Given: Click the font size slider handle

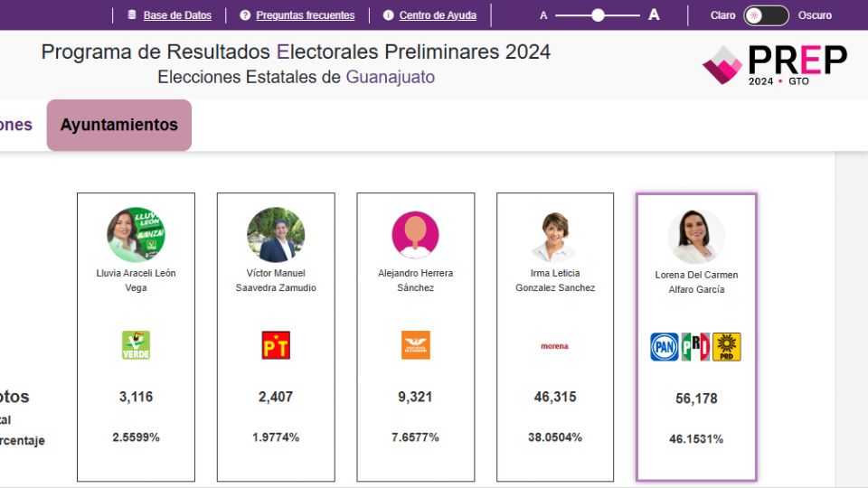Looking at the screenshot, I should coord(598,15).
